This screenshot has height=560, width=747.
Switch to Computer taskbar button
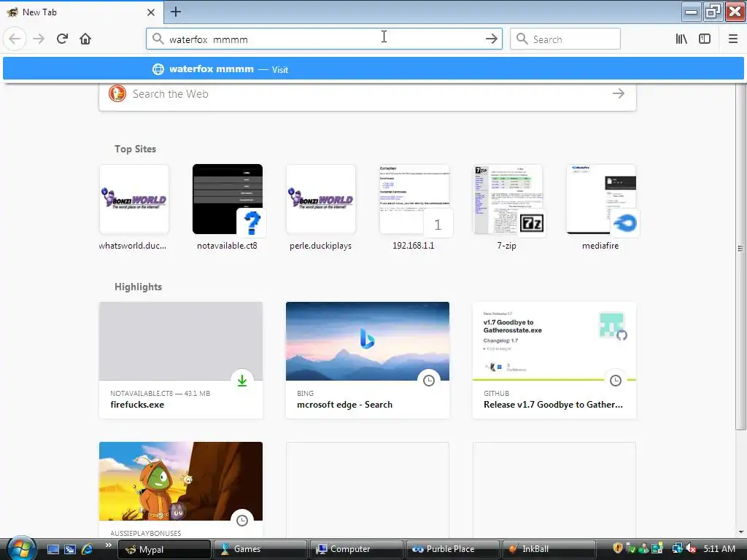point(356,549)
